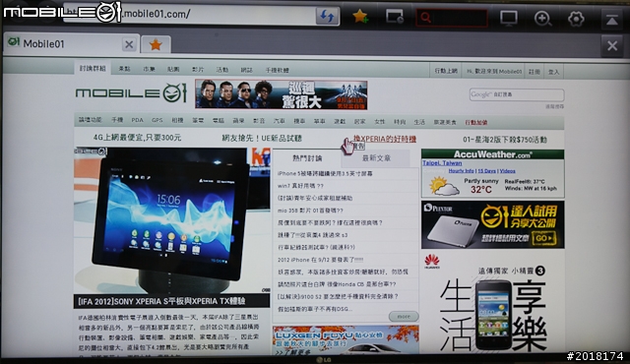
Task: Select 汽車 in the category bar
Action: coord(279,121)
